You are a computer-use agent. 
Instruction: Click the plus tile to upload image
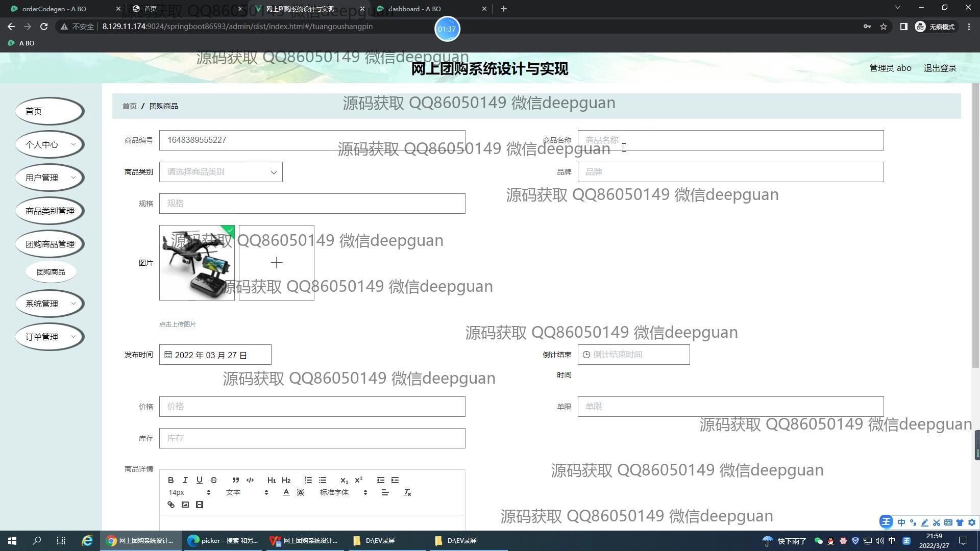click(x=276, y=263)
